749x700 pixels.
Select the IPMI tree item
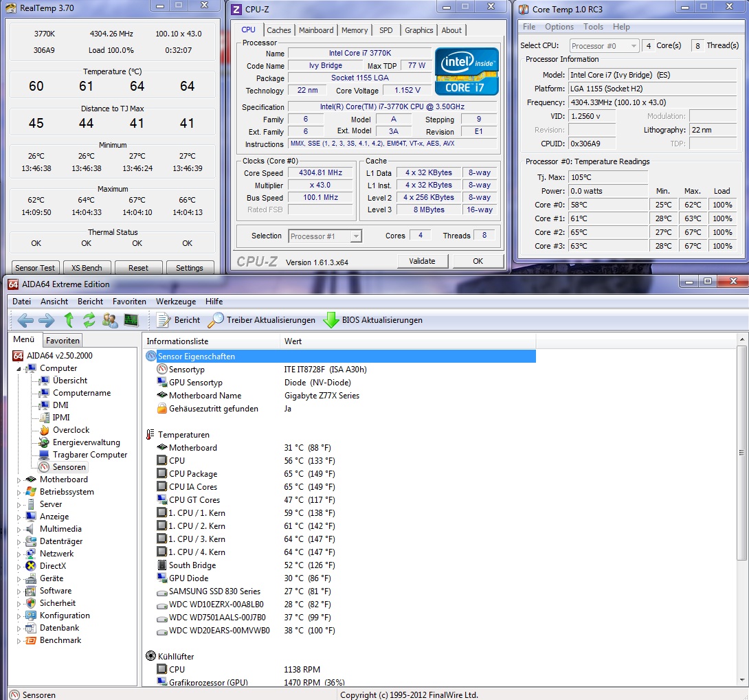point(61,418)
